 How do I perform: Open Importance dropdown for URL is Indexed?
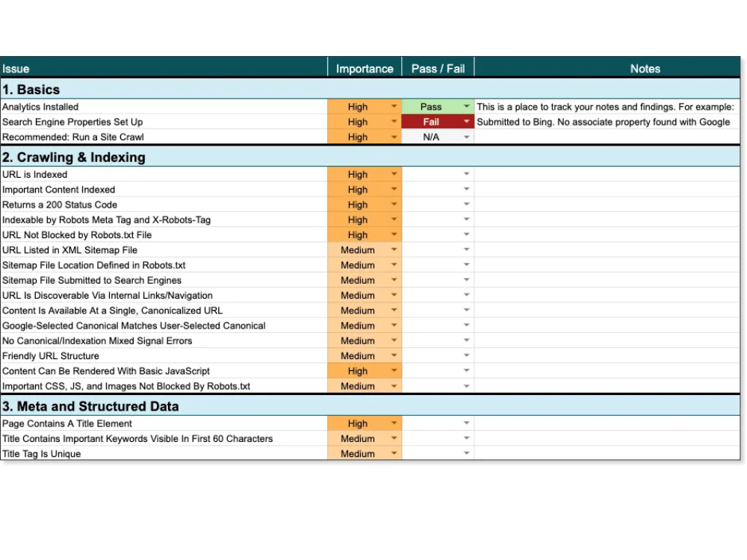coord(394,174)
